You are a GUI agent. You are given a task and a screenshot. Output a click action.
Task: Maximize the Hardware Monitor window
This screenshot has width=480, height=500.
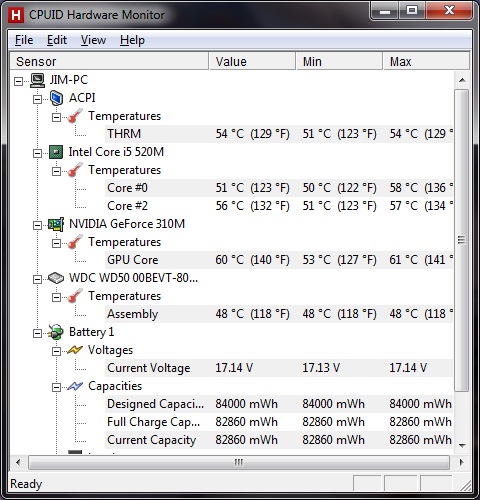(x=412, y=11)
